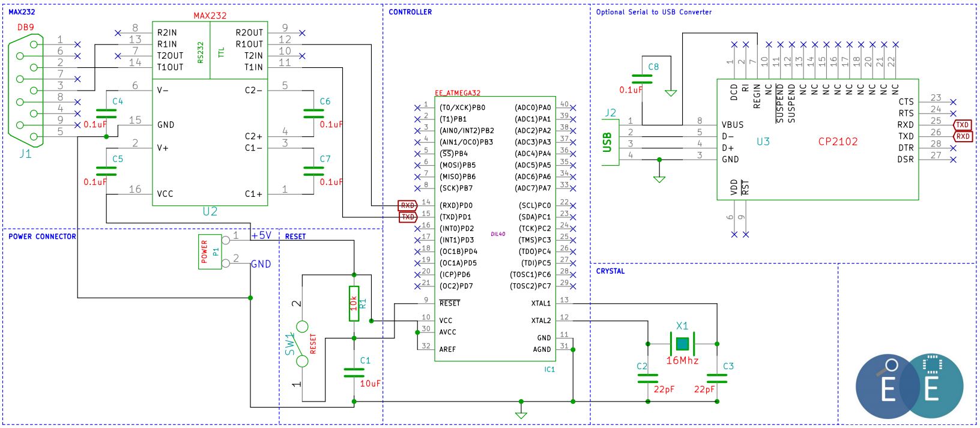The image size is (980, 428).
Task: Select capacitor C7 on C1- pin
Action: pyautogui.click(x=313, y=171)
